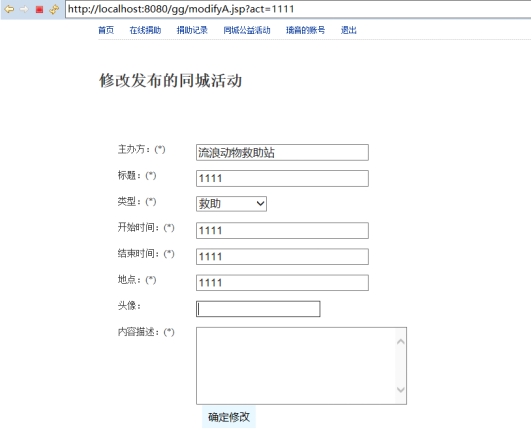532x430 pixels.
Task: Click the 开始时间 input field
Action: tap(282, 230)
